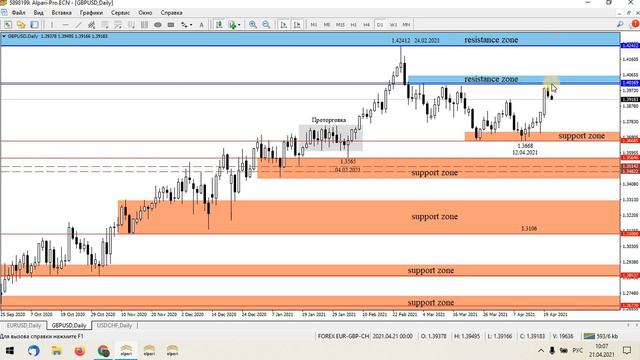Switch to M5 timeframe

tap(327, 25)
